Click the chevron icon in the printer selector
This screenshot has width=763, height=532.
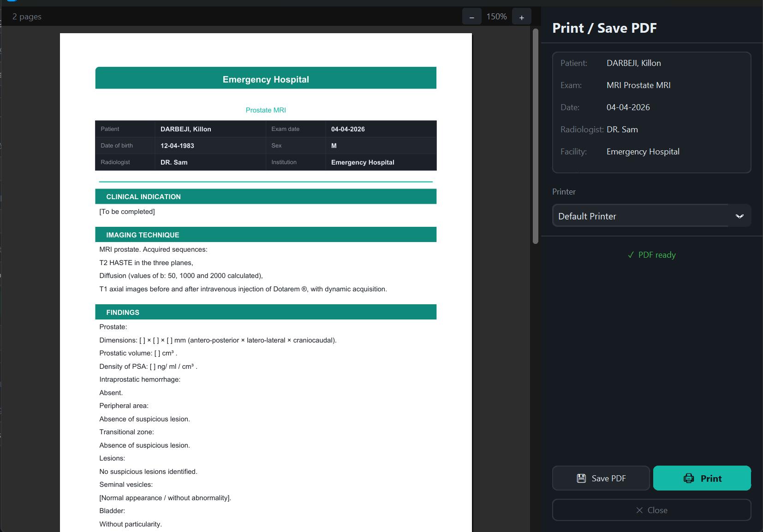pyautogui.click(x=739, y=216)
